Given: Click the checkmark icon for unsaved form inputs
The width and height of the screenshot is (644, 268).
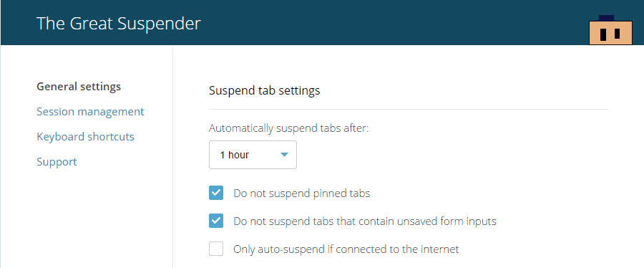Looking at the screenshot, I should click(216, 221).
